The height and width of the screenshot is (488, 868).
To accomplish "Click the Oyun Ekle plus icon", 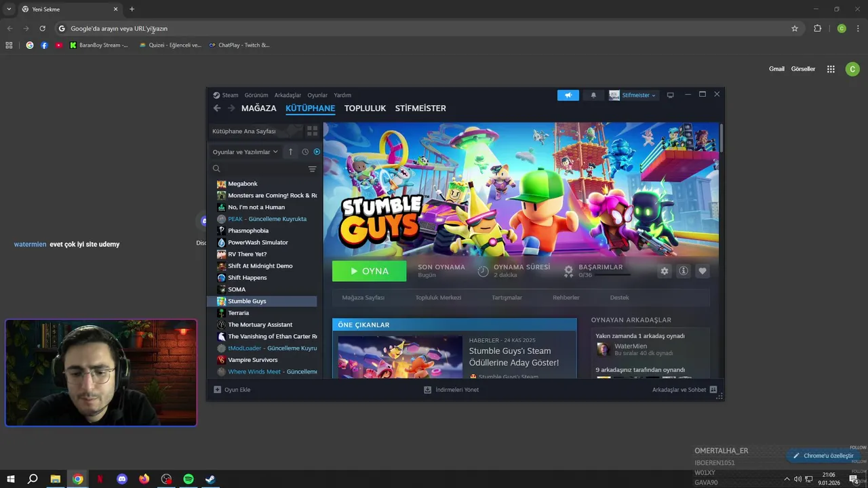I will click(217, 390).
